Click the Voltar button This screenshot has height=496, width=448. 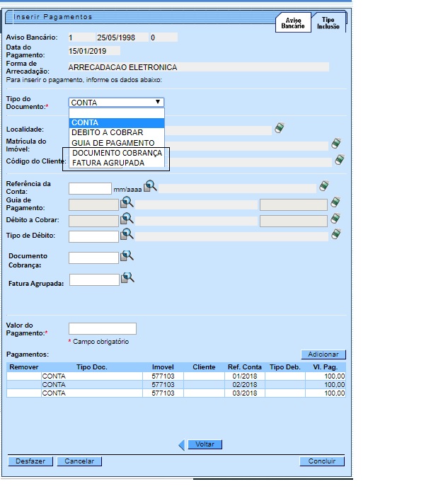point(205,444)
